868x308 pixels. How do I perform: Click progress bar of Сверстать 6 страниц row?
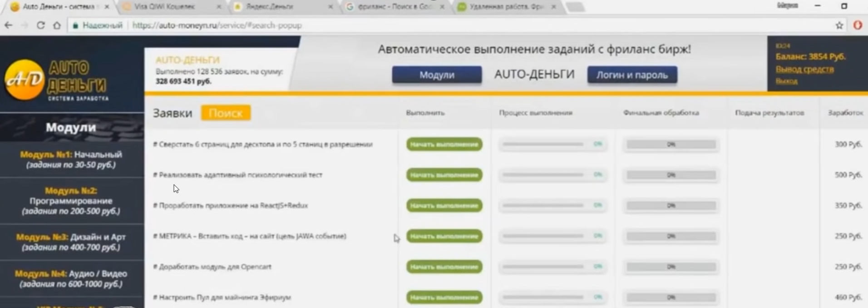(552, 144)
